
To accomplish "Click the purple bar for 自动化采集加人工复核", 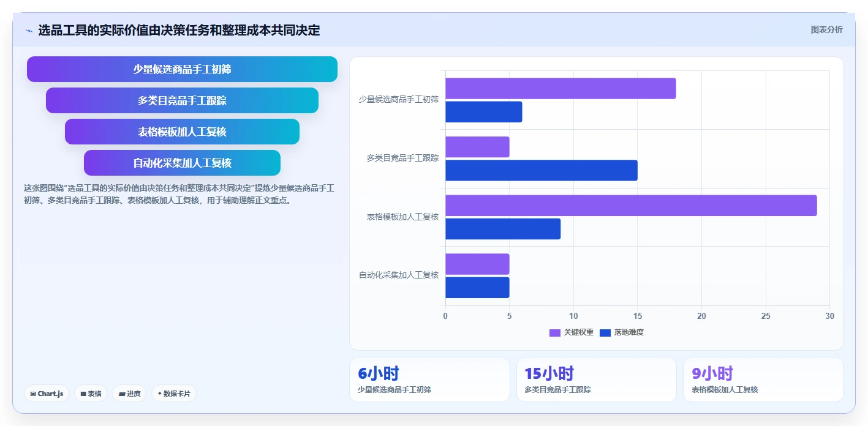I will tap(477, 264).
